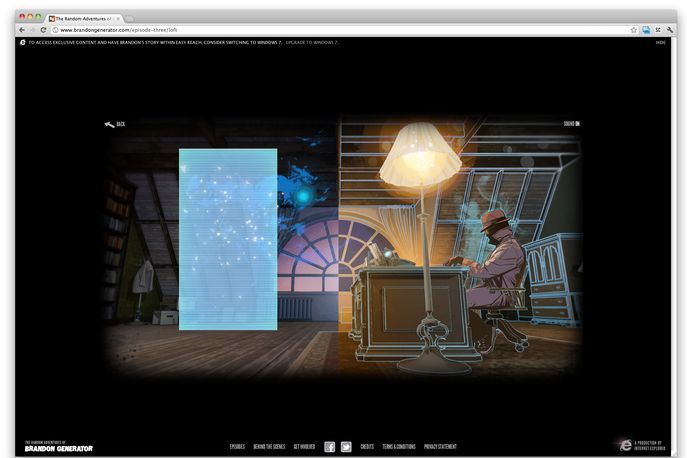The width and height of the screenshot is (687, 458).
Task: Click the browser back arrow button
Action: 22,30
